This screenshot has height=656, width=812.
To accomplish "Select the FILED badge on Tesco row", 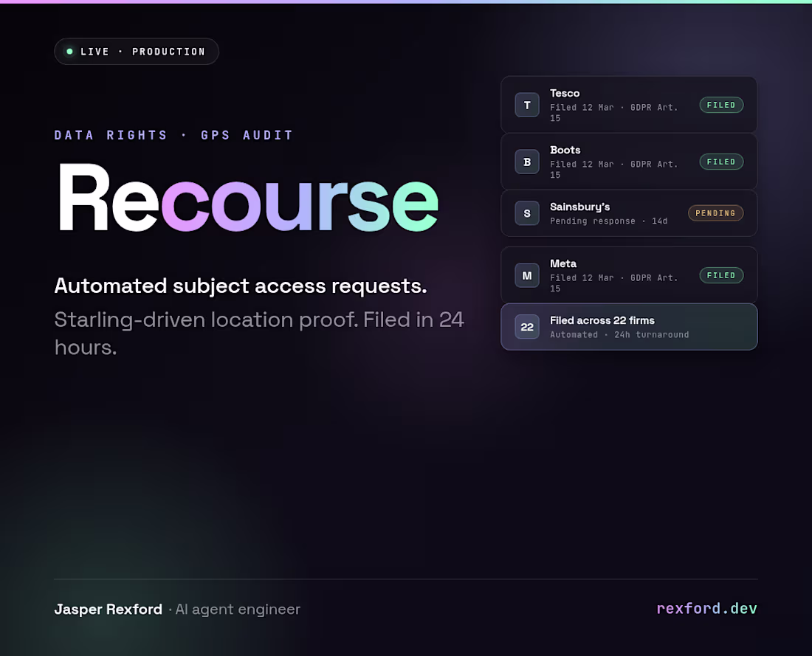I will (721, 105).
